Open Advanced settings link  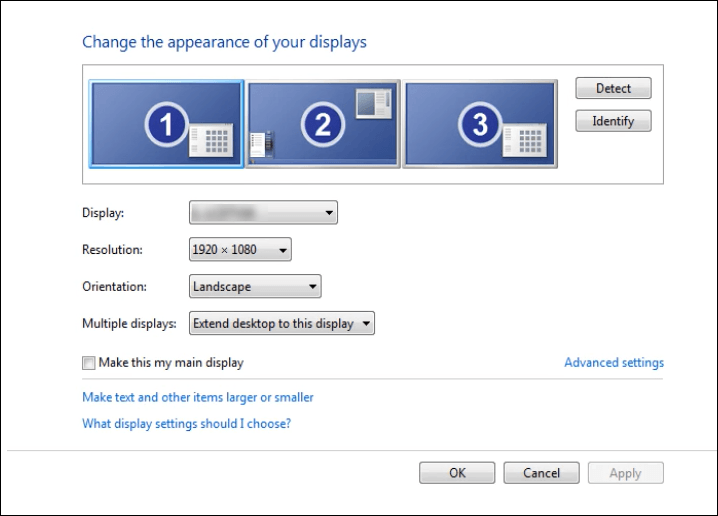click(x=614, y=363)
